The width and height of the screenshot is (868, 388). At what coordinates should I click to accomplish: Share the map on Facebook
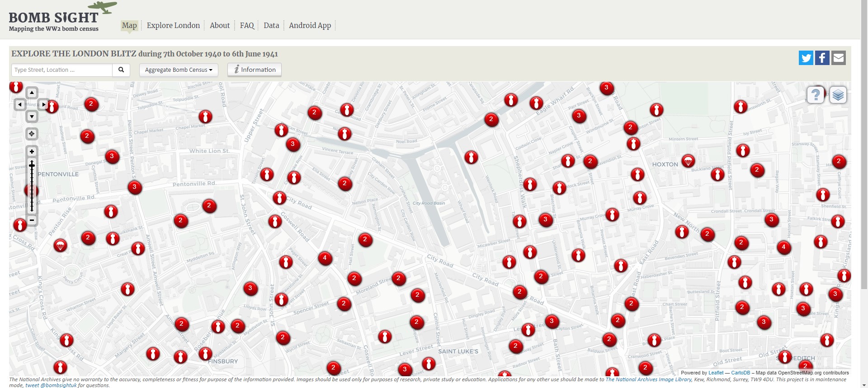(x=822, y=58)
